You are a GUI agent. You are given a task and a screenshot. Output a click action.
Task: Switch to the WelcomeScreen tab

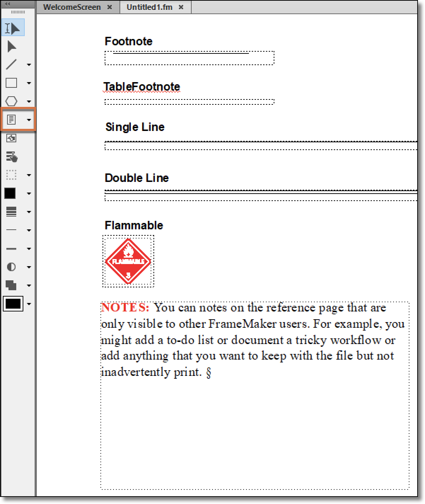72,7
